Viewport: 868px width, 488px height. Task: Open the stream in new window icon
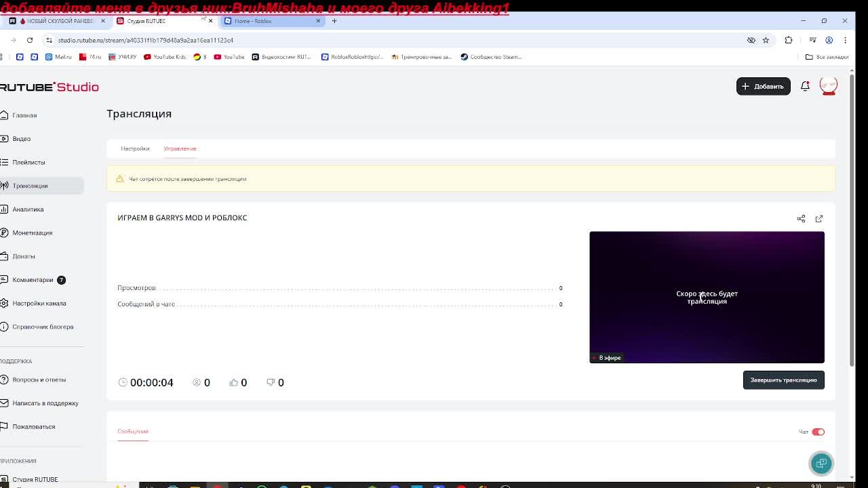pos(819,218)
